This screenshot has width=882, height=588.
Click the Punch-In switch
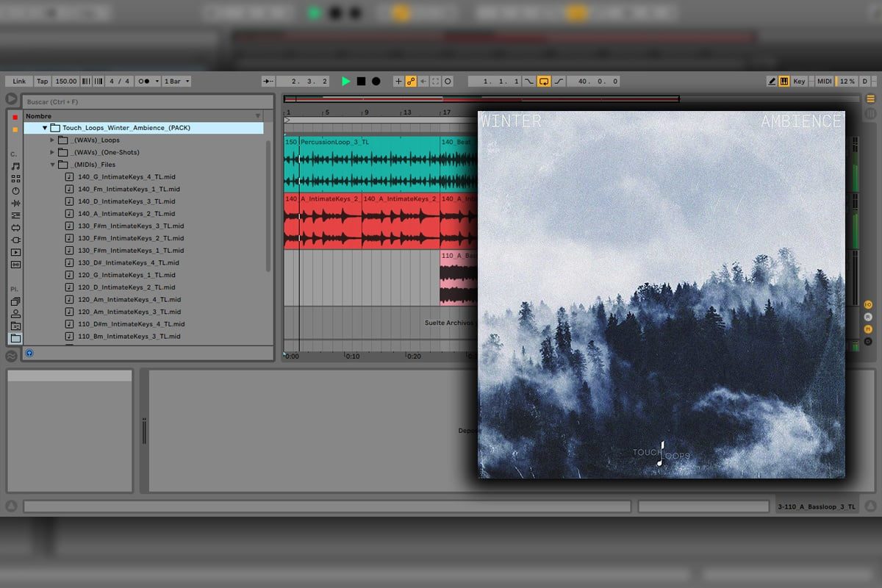tap(529, 82)
